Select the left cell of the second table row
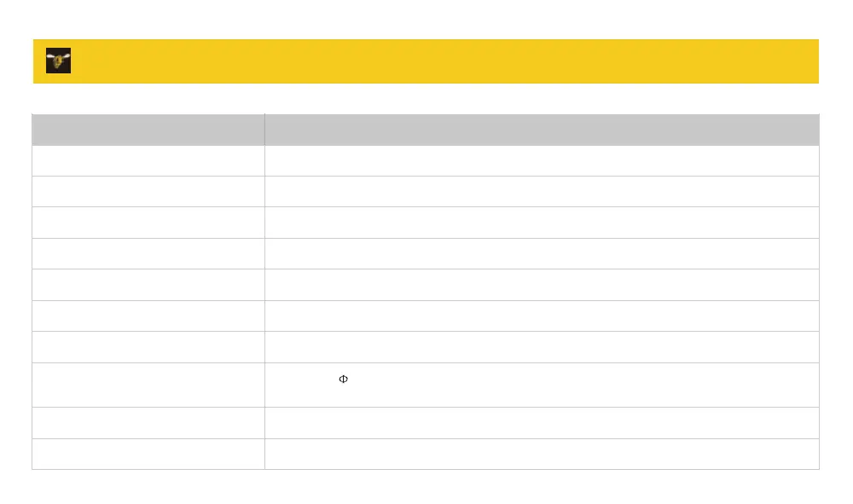The width and height of the screenshot is (853, 504). coord(148,192)
